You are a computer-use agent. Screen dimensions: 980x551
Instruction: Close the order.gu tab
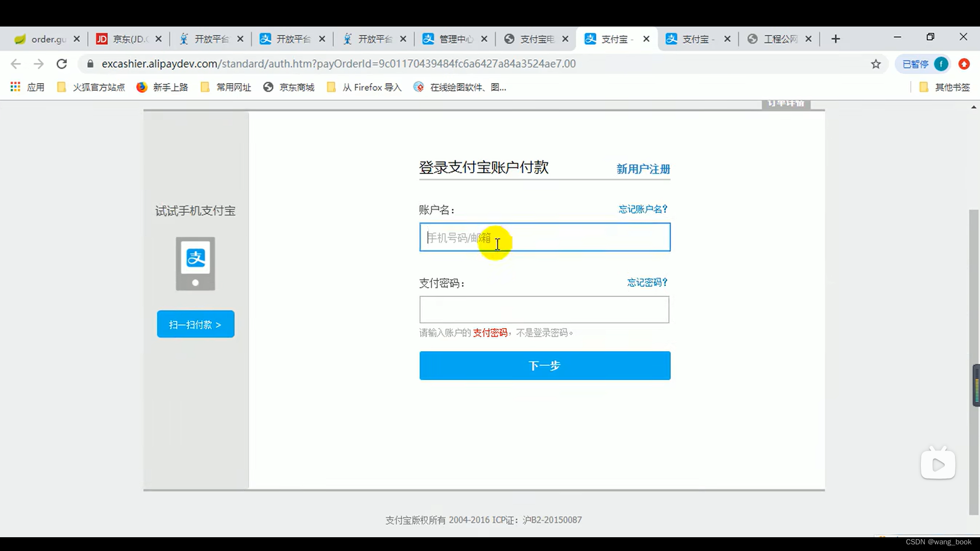(x=77, y=39)
